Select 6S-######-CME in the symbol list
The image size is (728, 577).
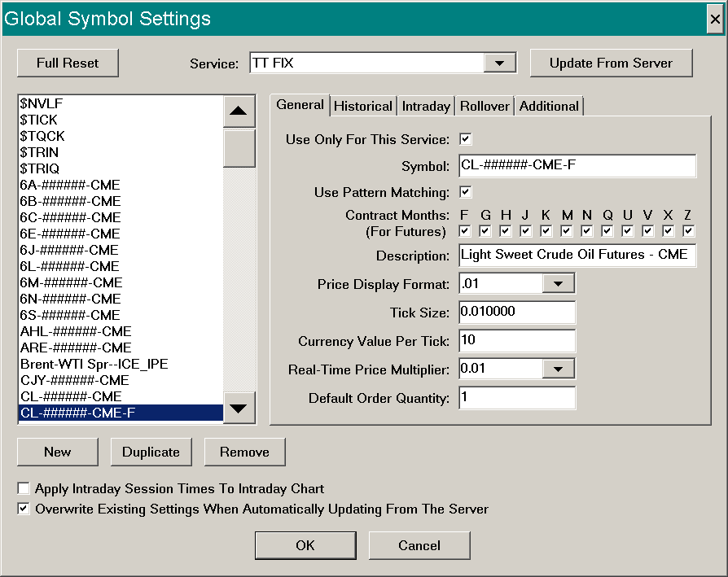tap(121, 315)
